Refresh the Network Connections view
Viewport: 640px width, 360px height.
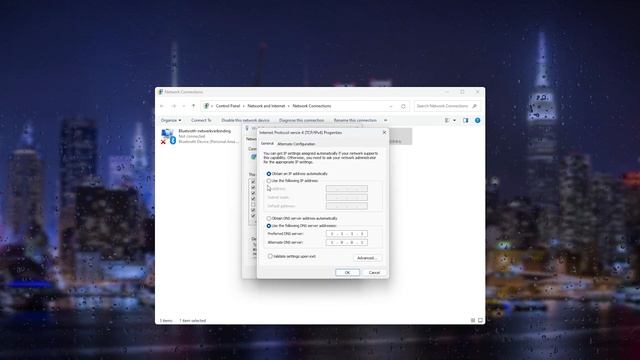403,106
